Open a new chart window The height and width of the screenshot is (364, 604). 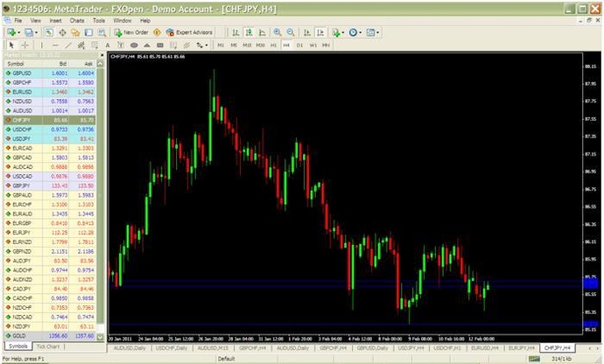tap(11, 32)
